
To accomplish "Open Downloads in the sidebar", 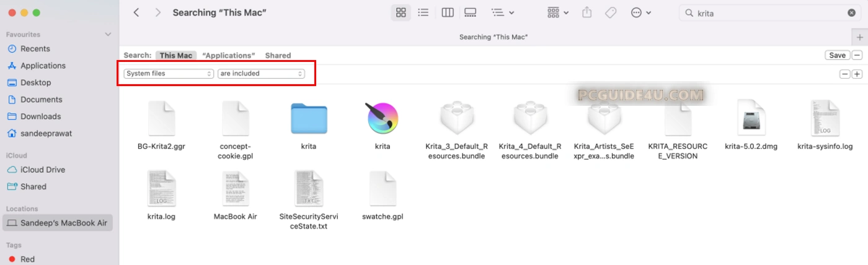I will (40, 116).
